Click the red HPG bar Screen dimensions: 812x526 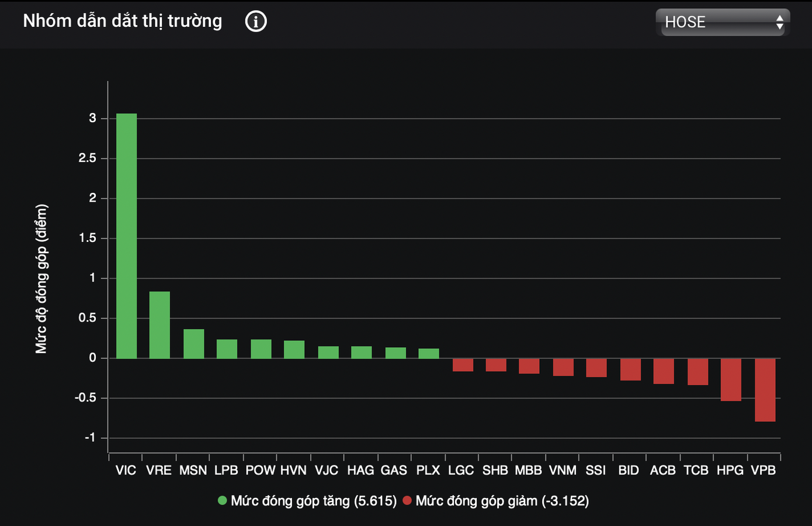[730, 379]
